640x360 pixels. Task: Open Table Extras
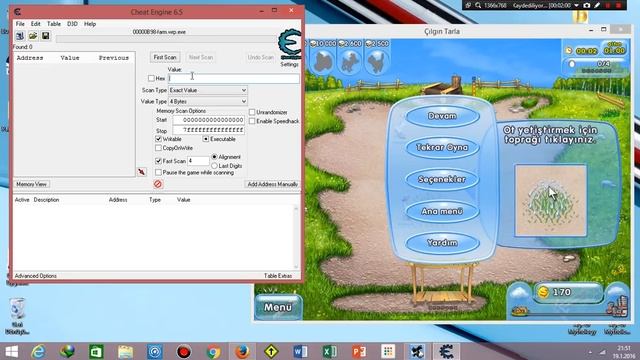pos(278,276)
